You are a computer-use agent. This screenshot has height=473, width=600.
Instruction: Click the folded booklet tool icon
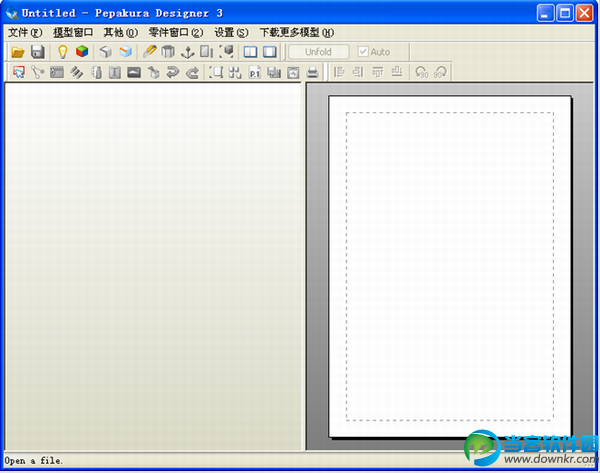[x=97, y=72]
